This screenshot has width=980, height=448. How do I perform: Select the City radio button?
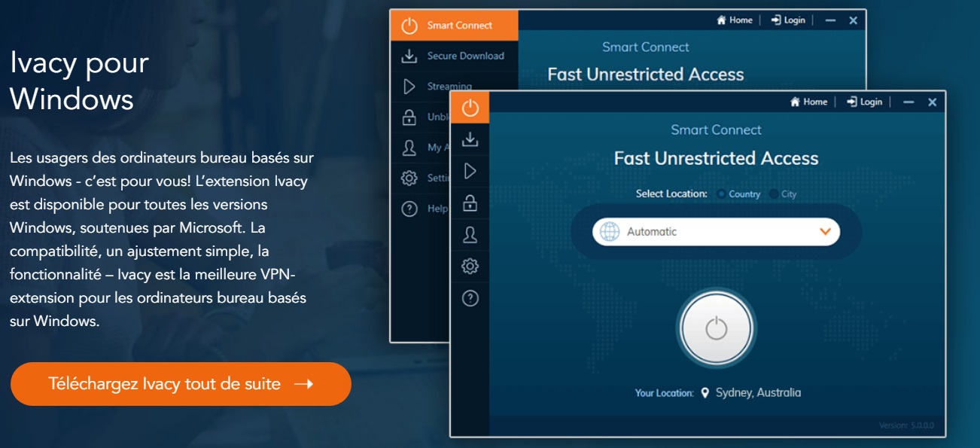(x=775, y=194)
